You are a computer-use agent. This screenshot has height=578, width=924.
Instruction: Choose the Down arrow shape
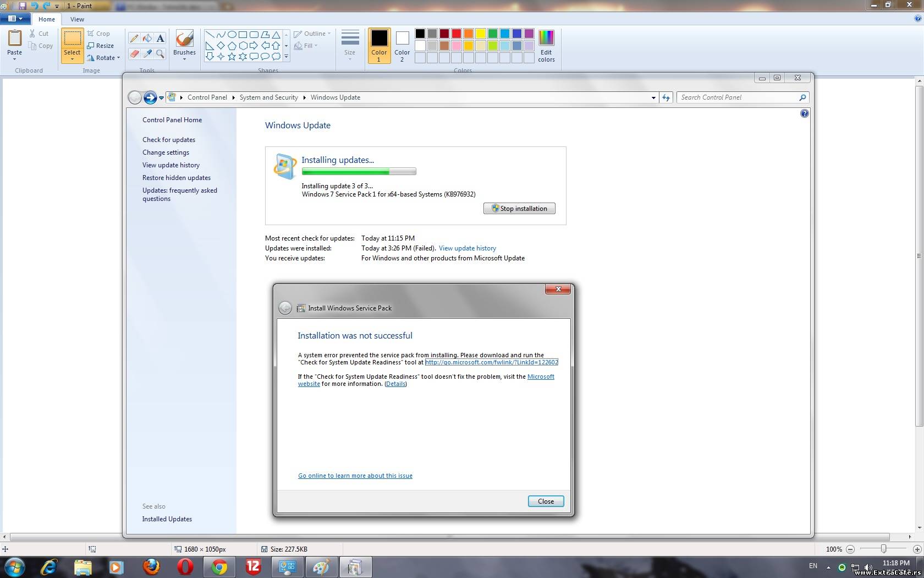click(210, 56)
